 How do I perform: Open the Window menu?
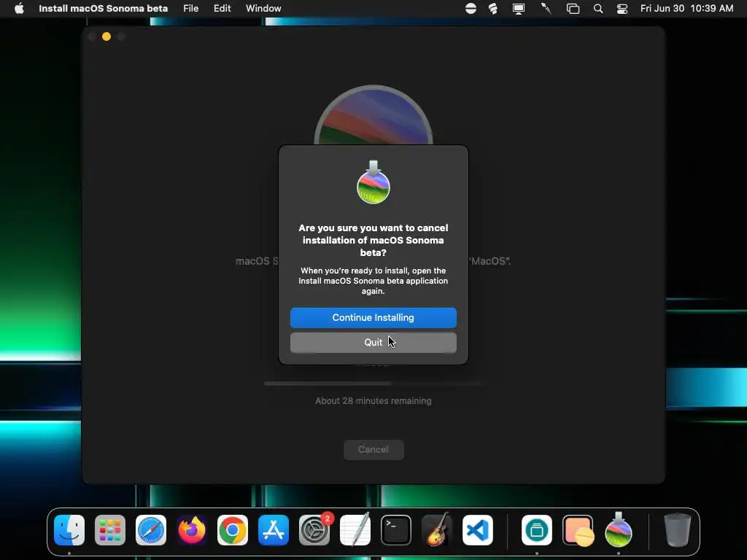(x=263, y=9)
